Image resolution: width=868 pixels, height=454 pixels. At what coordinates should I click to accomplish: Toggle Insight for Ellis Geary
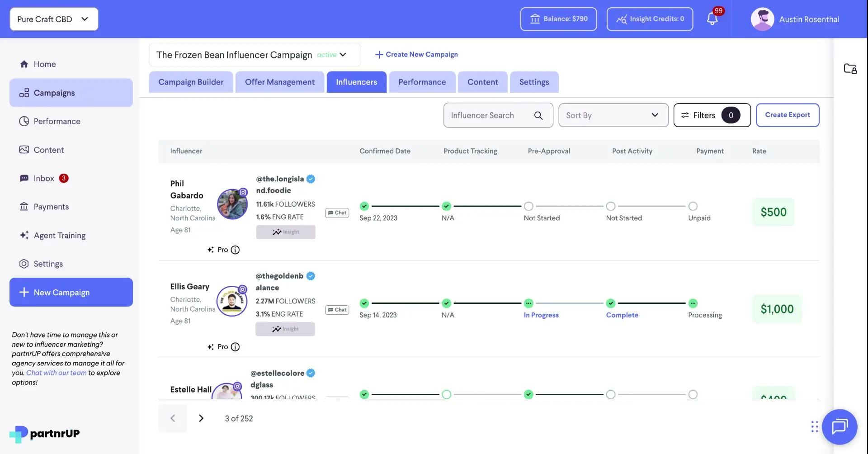[285, 329]
